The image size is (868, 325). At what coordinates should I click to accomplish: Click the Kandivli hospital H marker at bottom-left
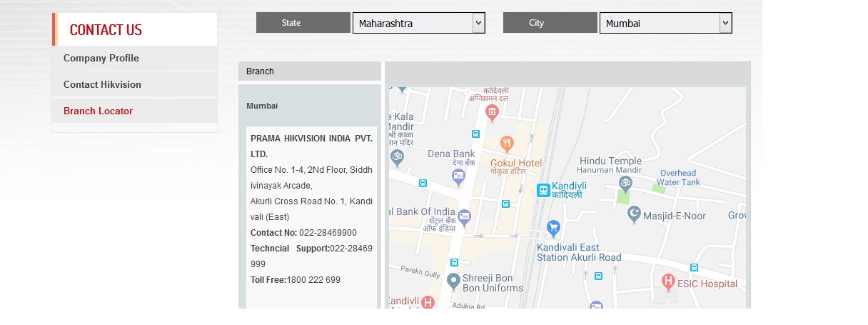(x=428, y=301)
